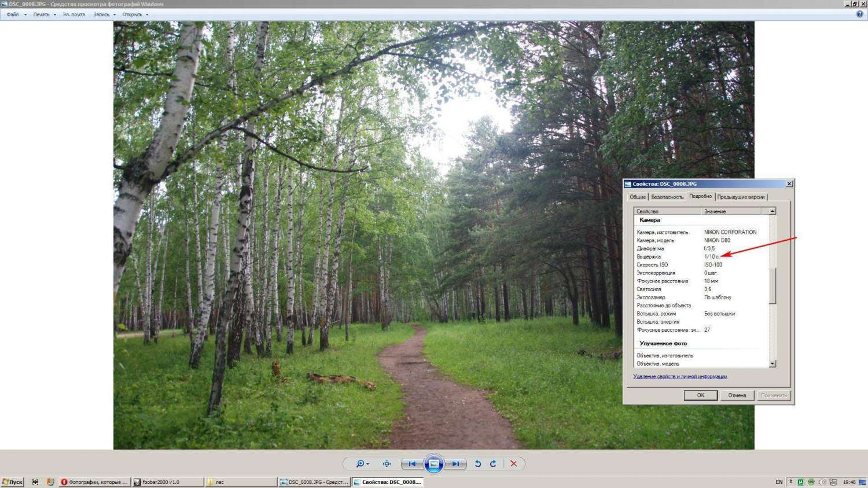Select the ISO-100 value

[x=713, y=265]
